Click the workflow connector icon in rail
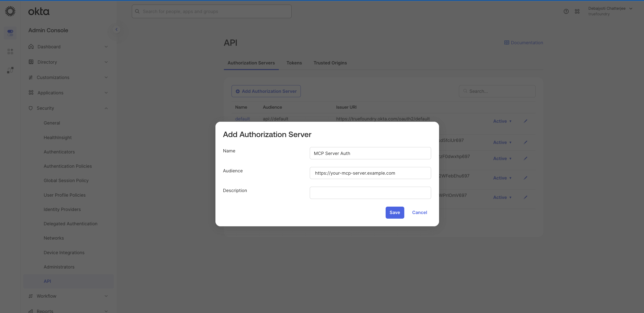Screen dimensions: 644x313 click(x=10, y=70)
